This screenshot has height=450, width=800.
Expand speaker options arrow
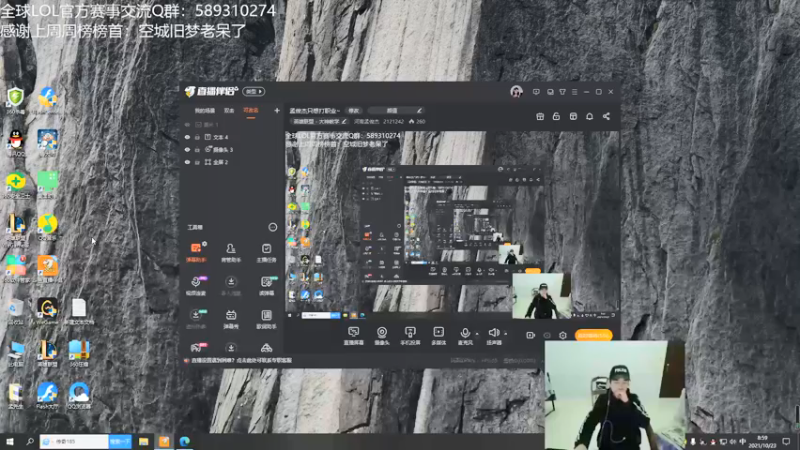click(506, 334)
